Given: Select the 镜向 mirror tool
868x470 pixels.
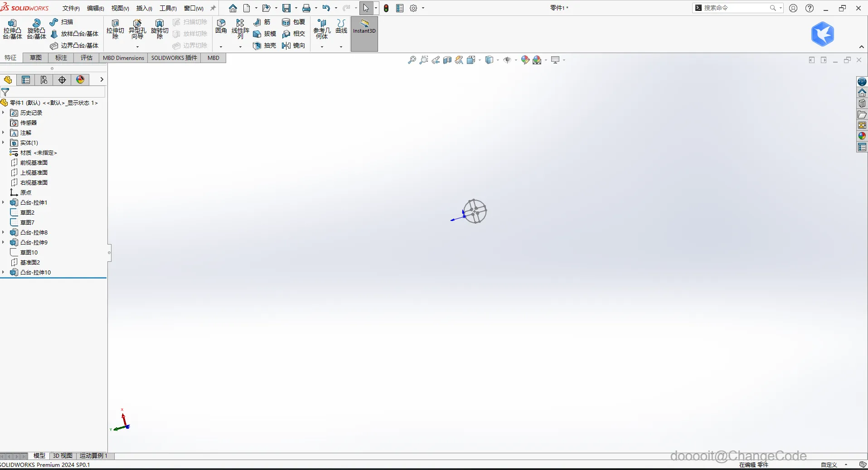Looking at the screenshot, I should click(x=293, y=45).
